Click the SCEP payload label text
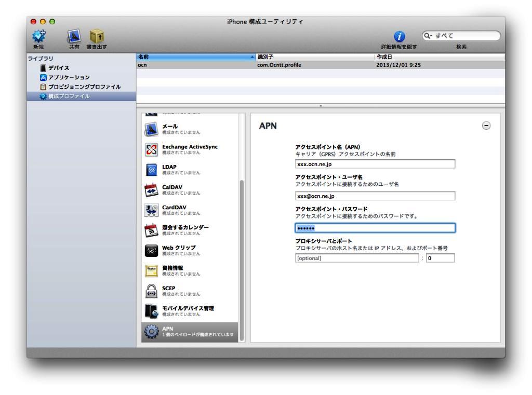 click(x=169, y=288)
